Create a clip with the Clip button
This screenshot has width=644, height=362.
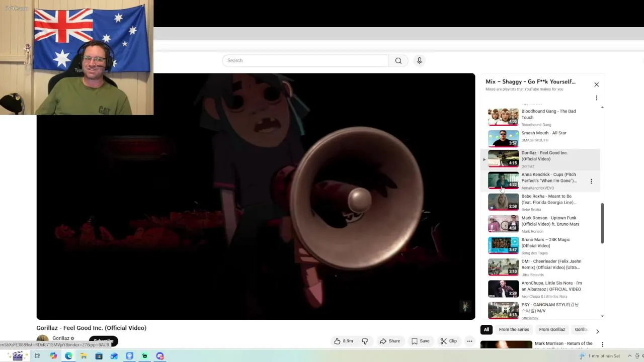coord(448,341)
